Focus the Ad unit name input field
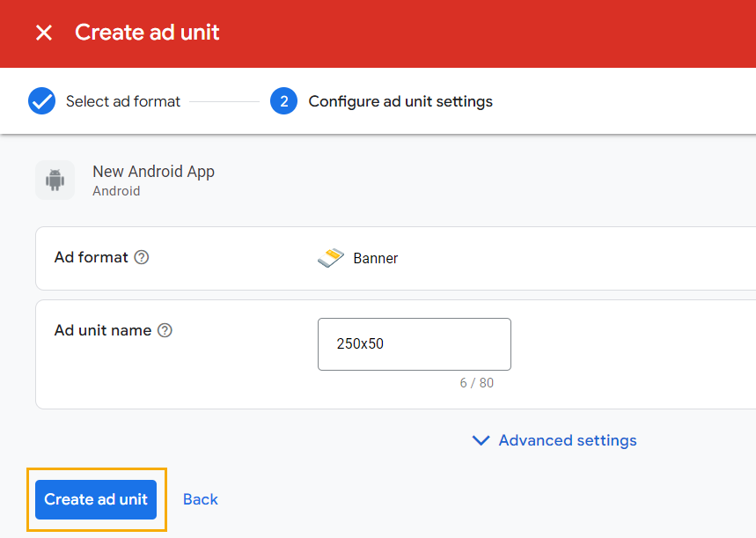Image resolution: width=756 pixels, height=538 pixels. (414, 344)
